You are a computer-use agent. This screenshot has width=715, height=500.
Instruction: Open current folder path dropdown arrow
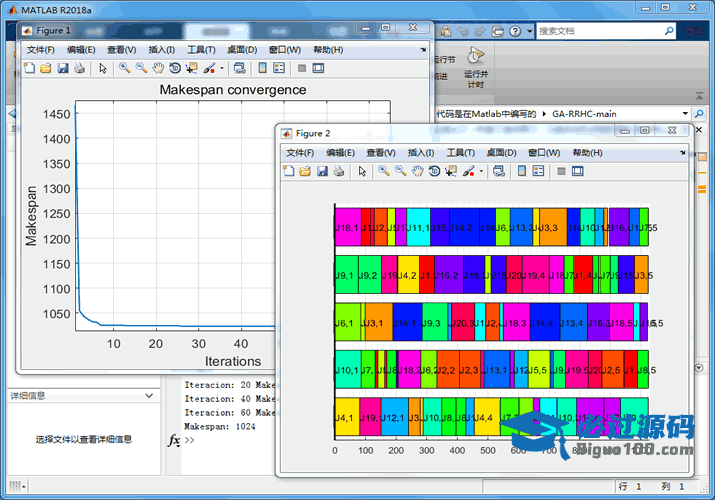(685, 113)
